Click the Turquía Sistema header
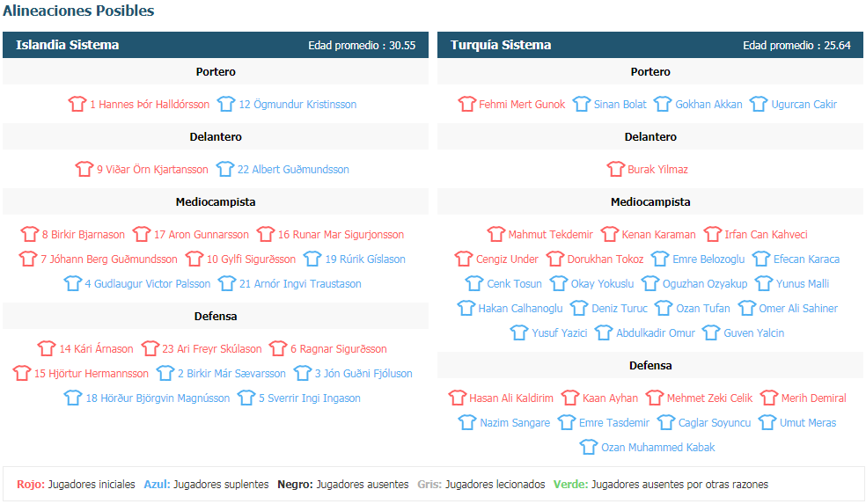Viewport: 866px width, 504px height. click(650, 45)
